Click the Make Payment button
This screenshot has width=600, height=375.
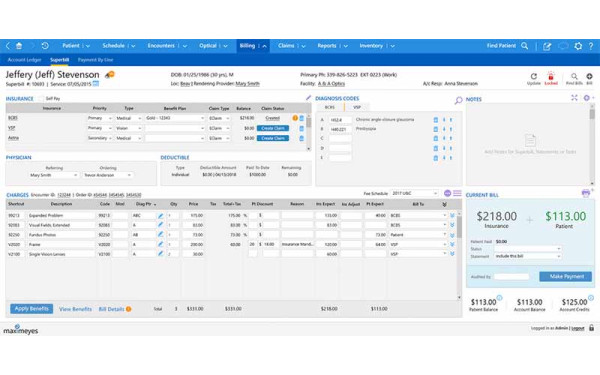(x=566, y=276)
